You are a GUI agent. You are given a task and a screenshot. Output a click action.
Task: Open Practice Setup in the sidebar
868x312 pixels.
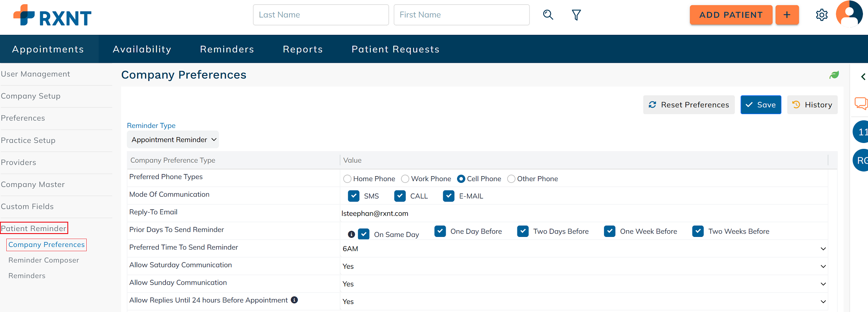point(28,140)
